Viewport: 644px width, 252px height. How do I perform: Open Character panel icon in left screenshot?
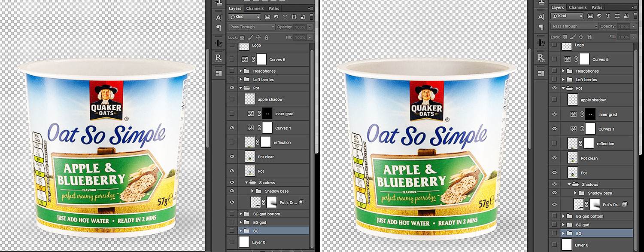tap(219, 17)
